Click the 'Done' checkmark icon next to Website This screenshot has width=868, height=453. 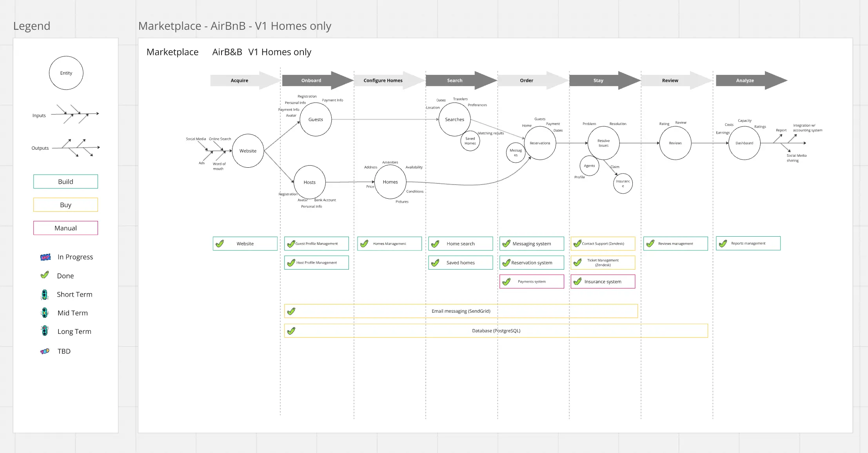point(220,243)
